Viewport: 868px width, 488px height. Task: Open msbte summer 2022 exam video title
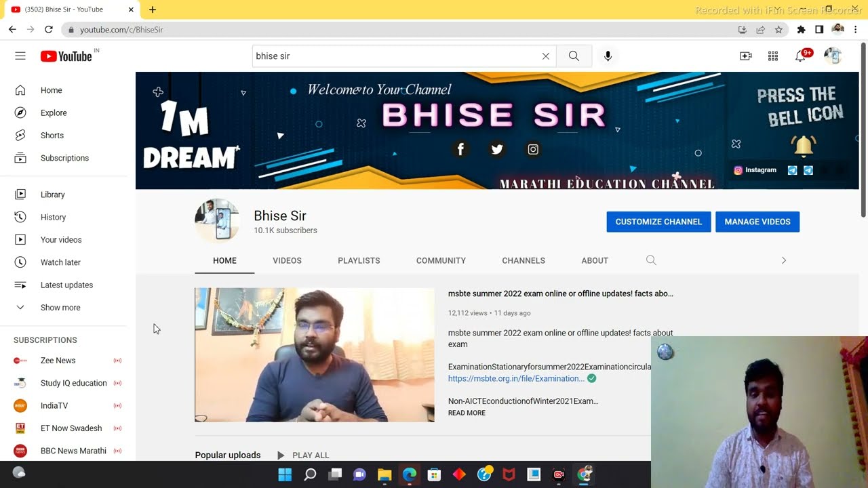pyautogui.click(x=561, y=293)
